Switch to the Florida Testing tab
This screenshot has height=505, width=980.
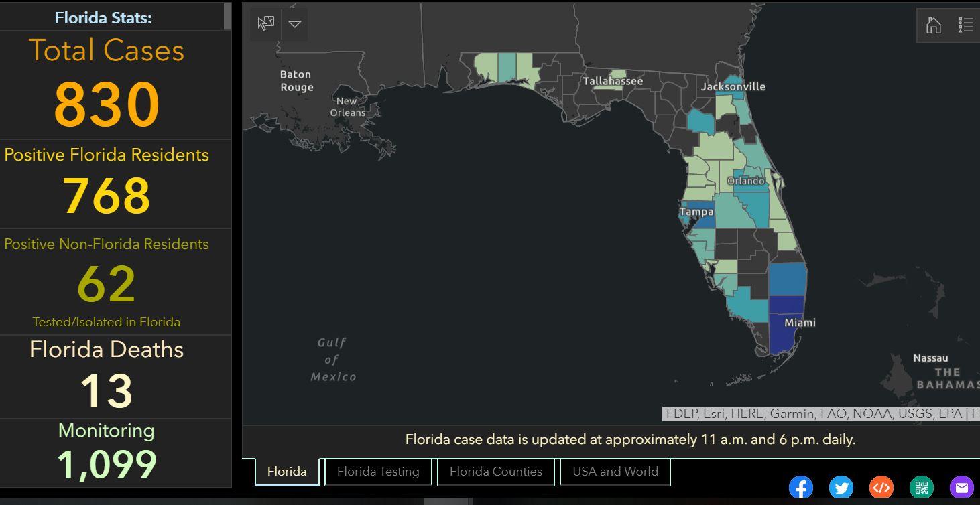pos(378,472)
